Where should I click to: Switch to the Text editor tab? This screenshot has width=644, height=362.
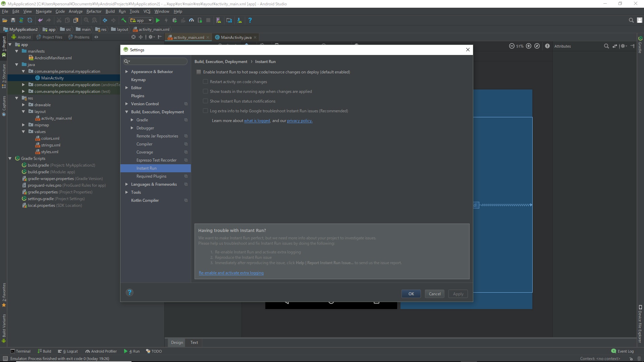point(194,343)
